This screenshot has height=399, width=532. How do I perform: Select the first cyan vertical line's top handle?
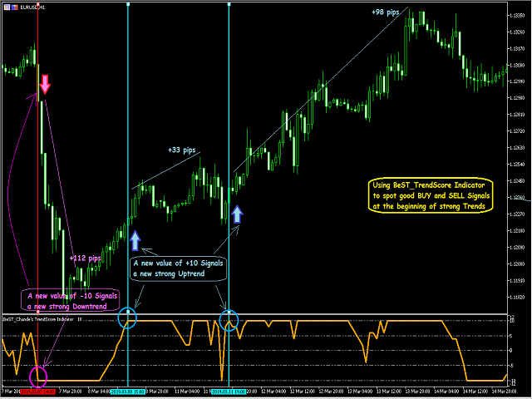[128, 4]
